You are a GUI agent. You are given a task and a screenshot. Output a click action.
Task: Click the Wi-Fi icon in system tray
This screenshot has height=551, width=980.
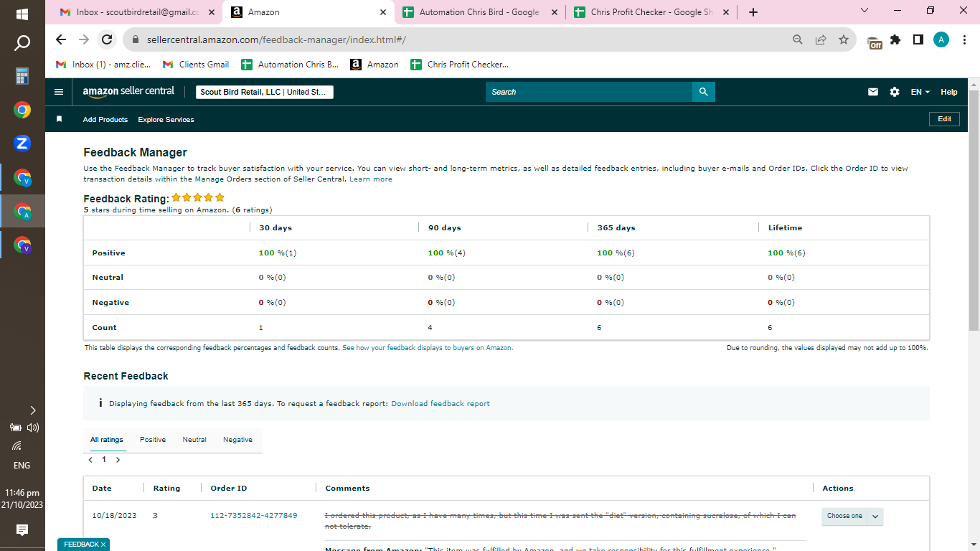click(x=17, y=446)
